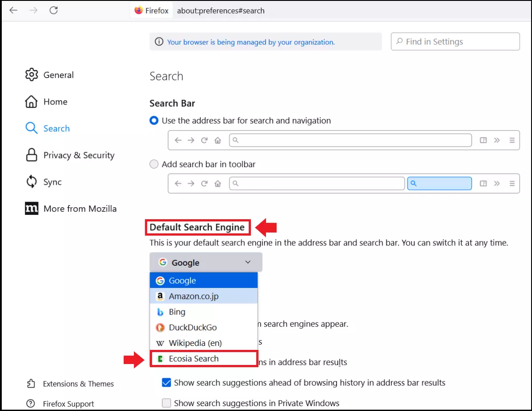Click the browser forward arrow
This screenshot has height=411, width=532.
(33, 10)
